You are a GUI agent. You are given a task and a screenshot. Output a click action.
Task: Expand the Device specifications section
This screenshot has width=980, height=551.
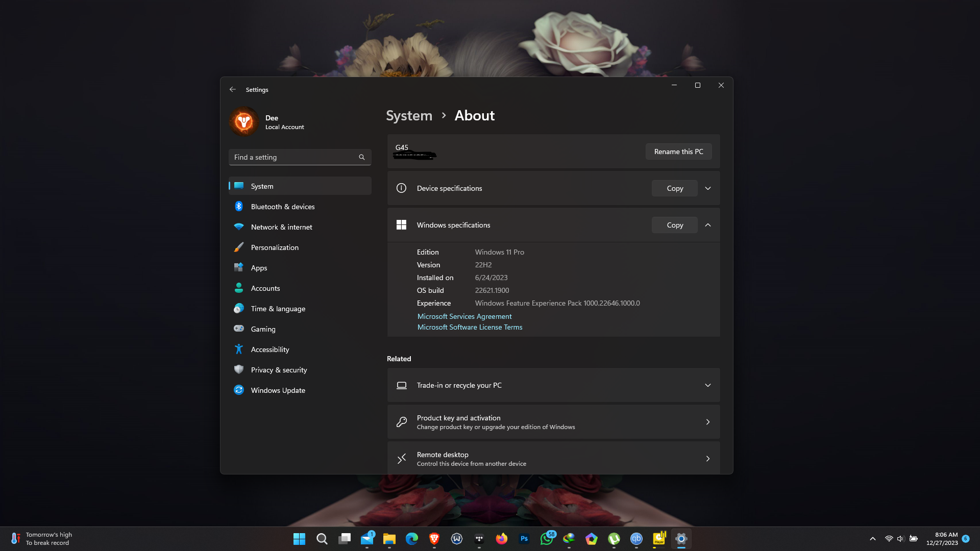(x=708, y=188)
